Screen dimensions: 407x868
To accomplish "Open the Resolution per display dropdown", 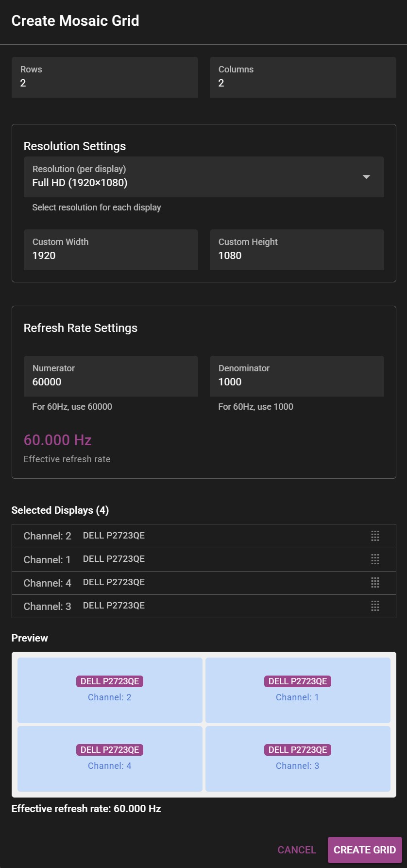I will tap(194, 177).
